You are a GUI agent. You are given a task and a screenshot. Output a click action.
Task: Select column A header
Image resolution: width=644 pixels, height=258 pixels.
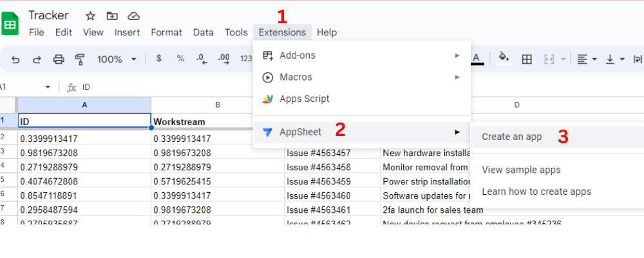pyautogui.click(x=84, y=105)
